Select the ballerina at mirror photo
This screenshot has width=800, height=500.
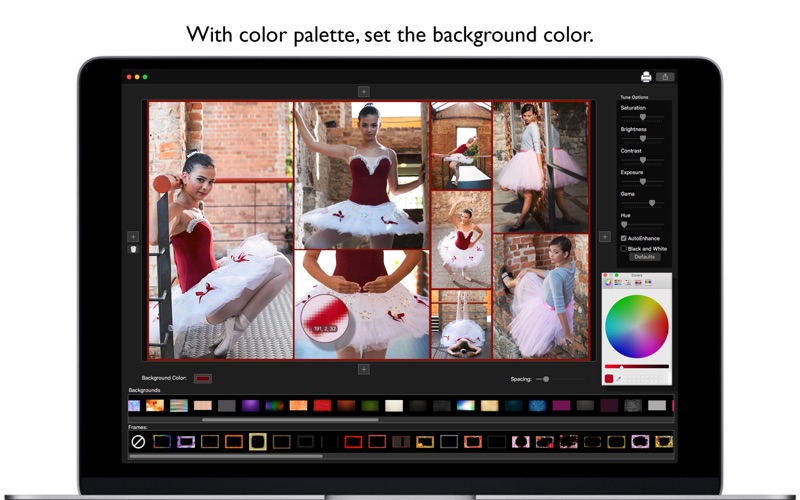(x=541, y=167)
